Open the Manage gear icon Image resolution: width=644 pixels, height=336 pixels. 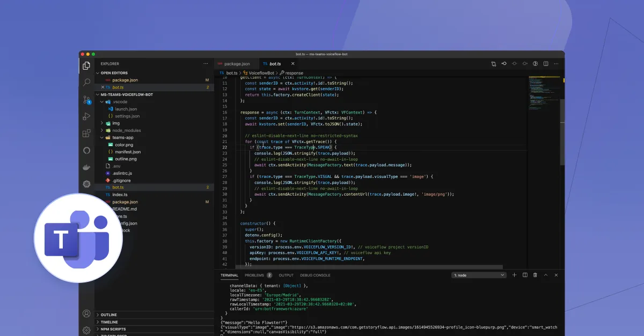tap(86, 330)
